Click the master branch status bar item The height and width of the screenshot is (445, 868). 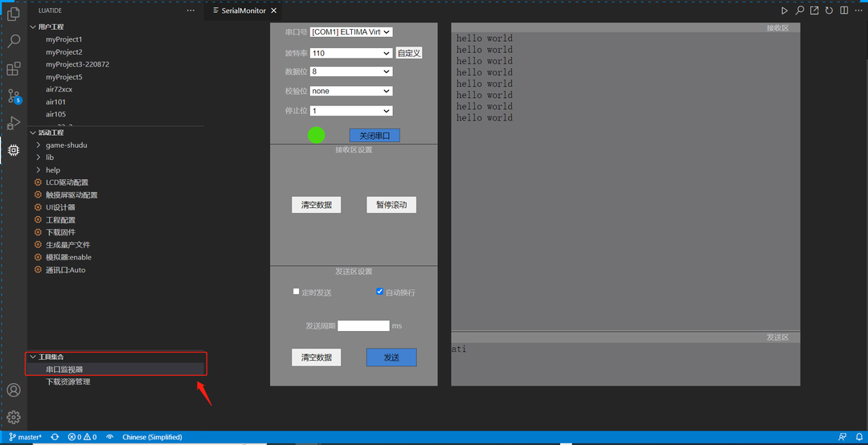(x=25, y=437)
